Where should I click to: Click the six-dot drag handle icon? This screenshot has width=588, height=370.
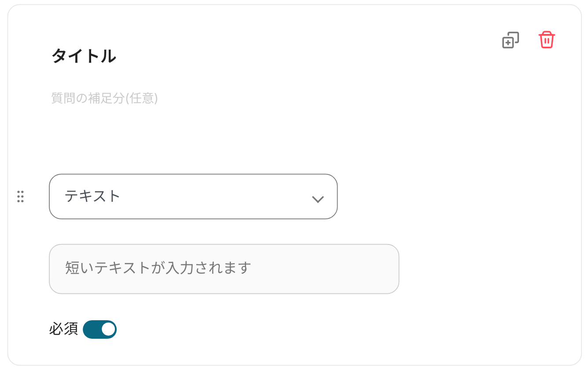pos(20,196)
